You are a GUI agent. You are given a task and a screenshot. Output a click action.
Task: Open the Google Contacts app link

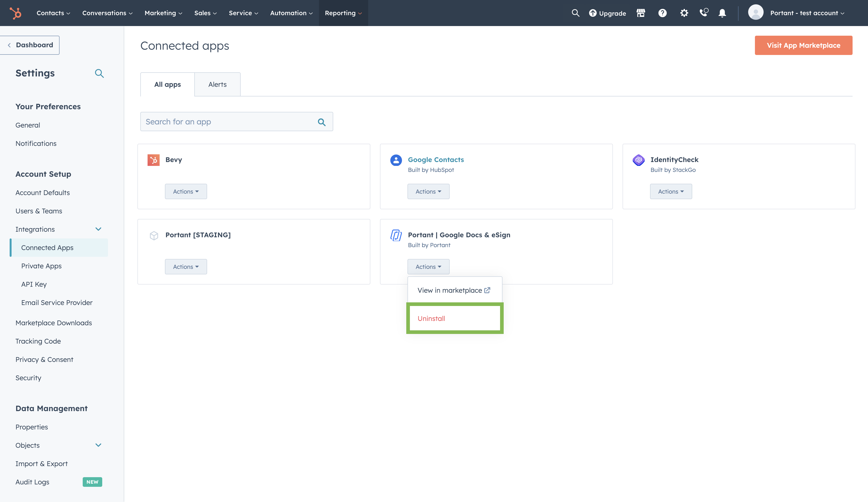[436, 160]
